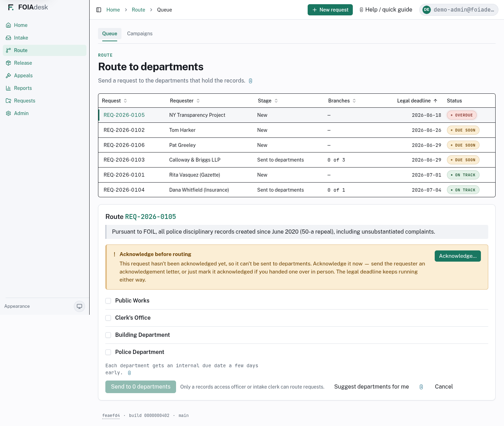This screenshot has width=504, height=426.
Task: Open the Intake inbox icon in sidebar
Action: 8,38
